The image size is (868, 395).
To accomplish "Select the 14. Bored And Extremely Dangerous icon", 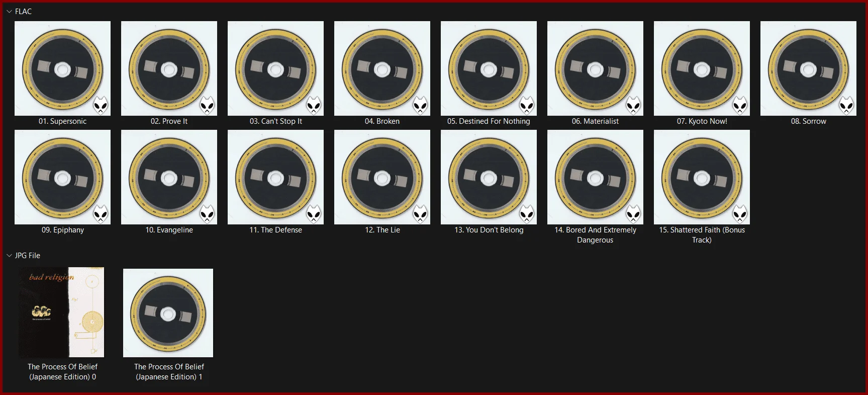I will click(595, 177).
